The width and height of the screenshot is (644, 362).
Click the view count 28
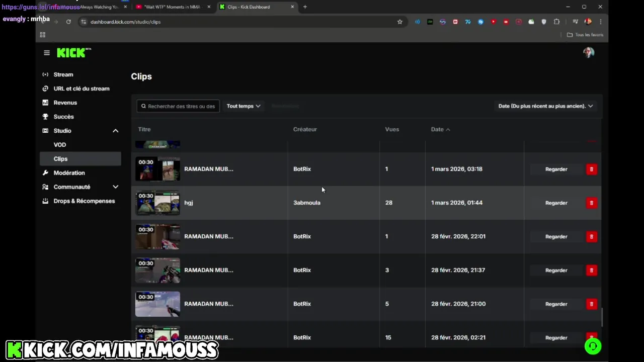click(x=388, y=203)
